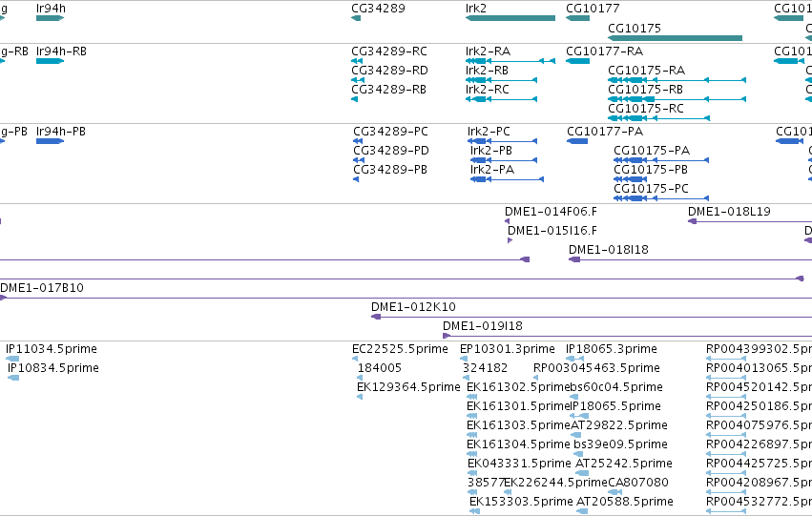Screen dimensions: 812x516
Task: Click the Ir94h gene glyph
Action: click(51, 18)
